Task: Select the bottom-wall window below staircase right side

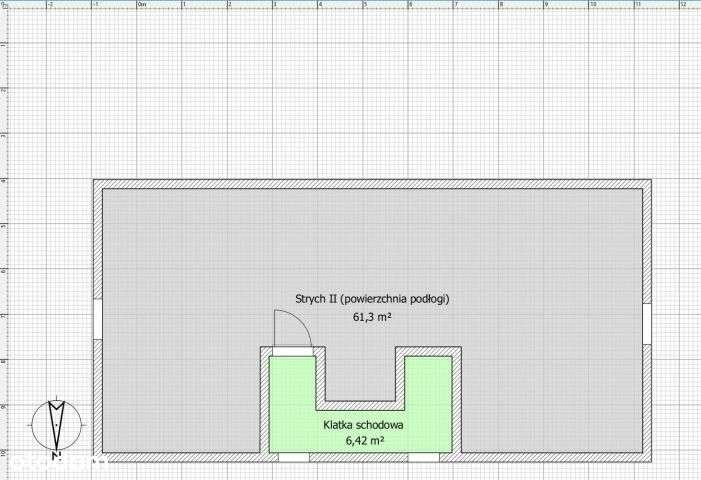Action: pos(423,457)
